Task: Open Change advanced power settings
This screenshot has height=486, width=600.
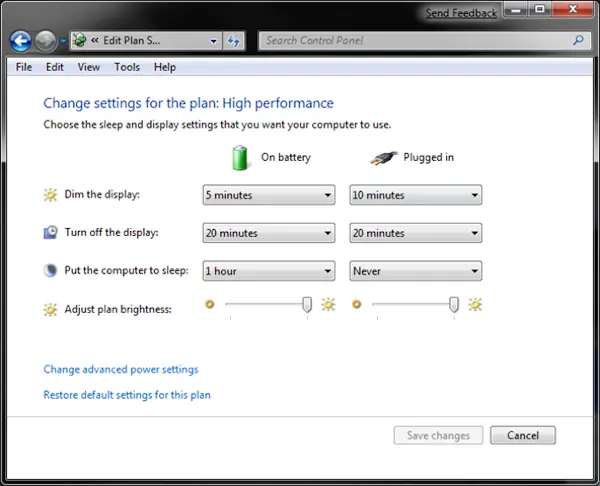Action: pos(121,369)
